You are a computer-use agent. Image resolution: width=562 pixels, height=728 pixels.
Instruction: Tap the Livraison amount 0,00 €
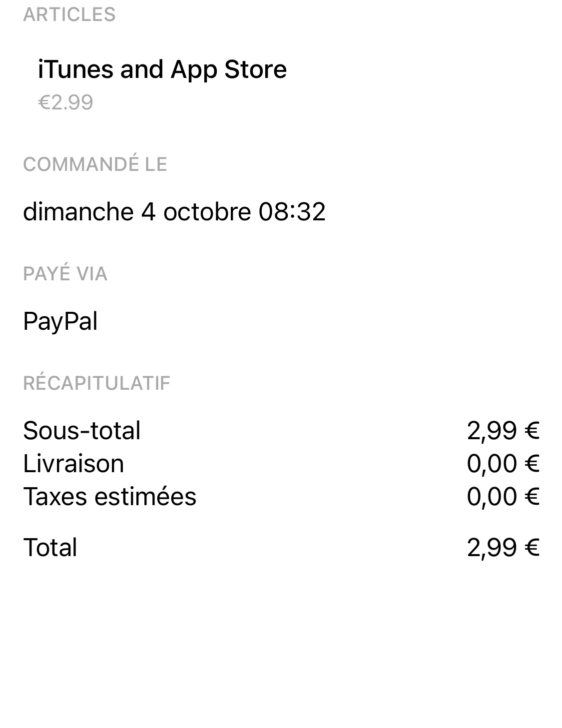click(x=503, y=463)
